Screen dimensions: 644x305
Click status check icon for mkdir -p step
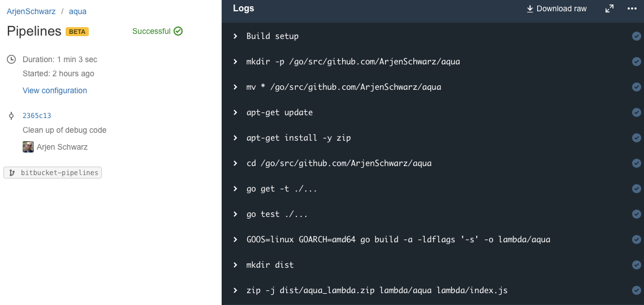click(636, 62)
